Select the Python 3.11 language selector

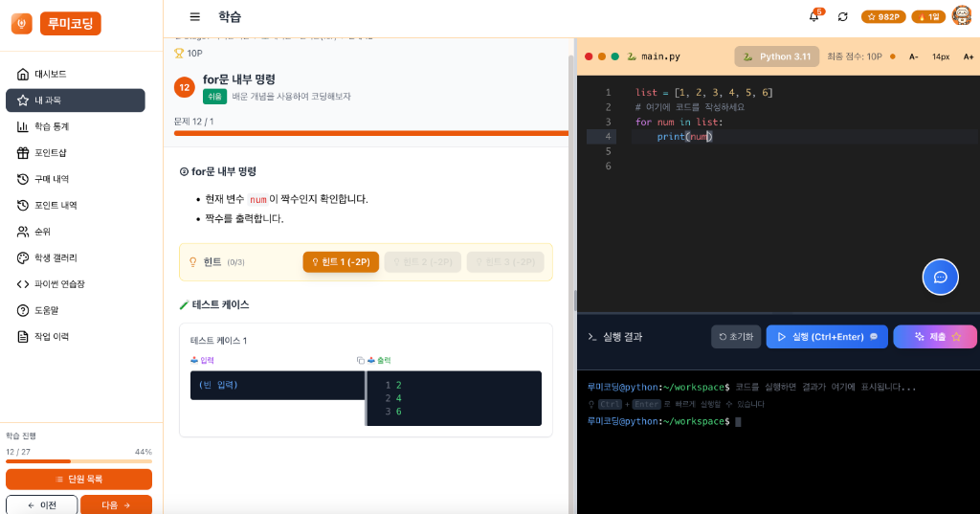coord(776,56)
